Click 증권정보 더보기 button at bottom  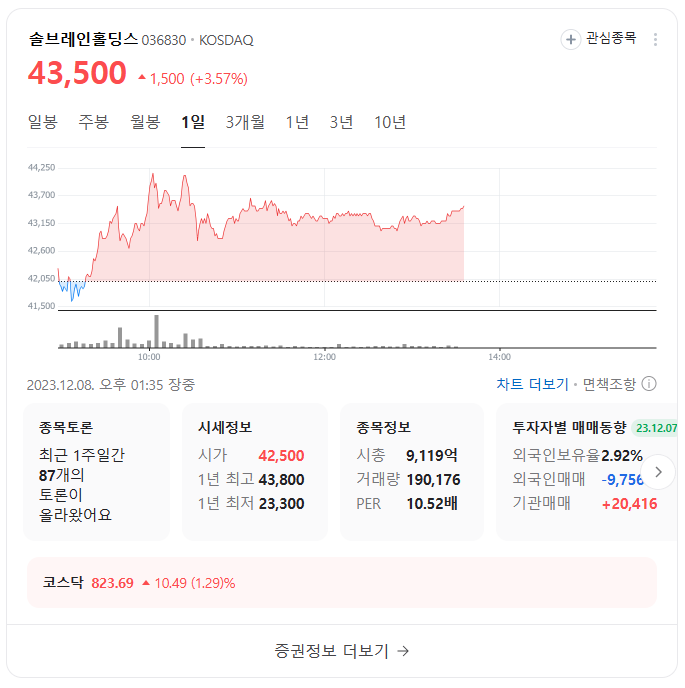coord(342,651)
